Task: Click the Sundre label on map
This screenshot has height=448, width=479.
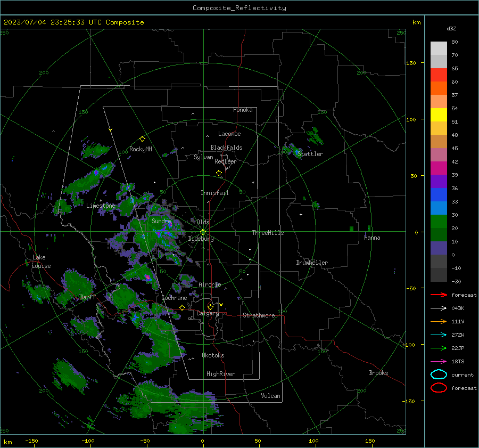Action: pos(161,221)
